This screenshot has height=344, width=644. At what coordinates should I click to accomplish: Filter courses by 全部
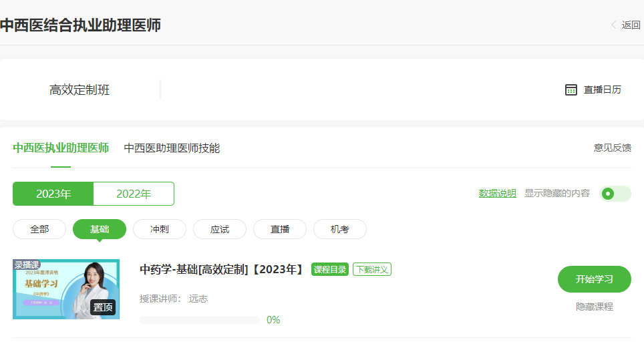coord(39,229)
